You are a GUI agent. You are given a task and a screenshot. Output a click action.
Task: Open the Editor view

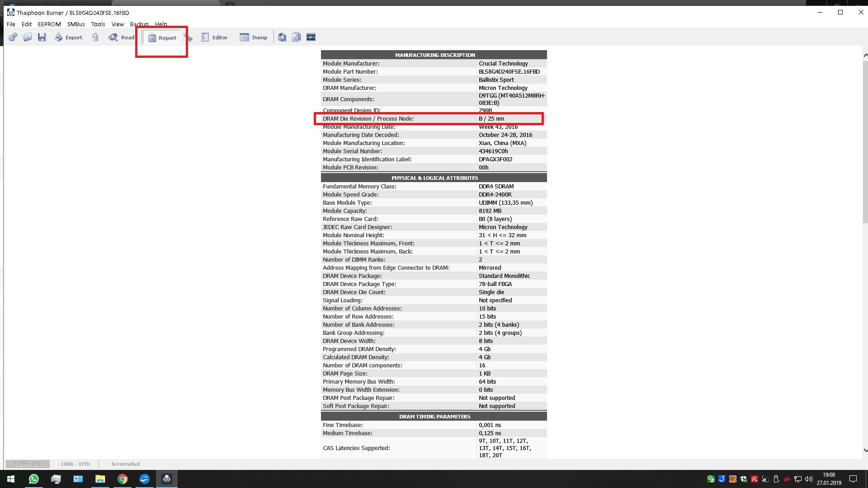214,38
